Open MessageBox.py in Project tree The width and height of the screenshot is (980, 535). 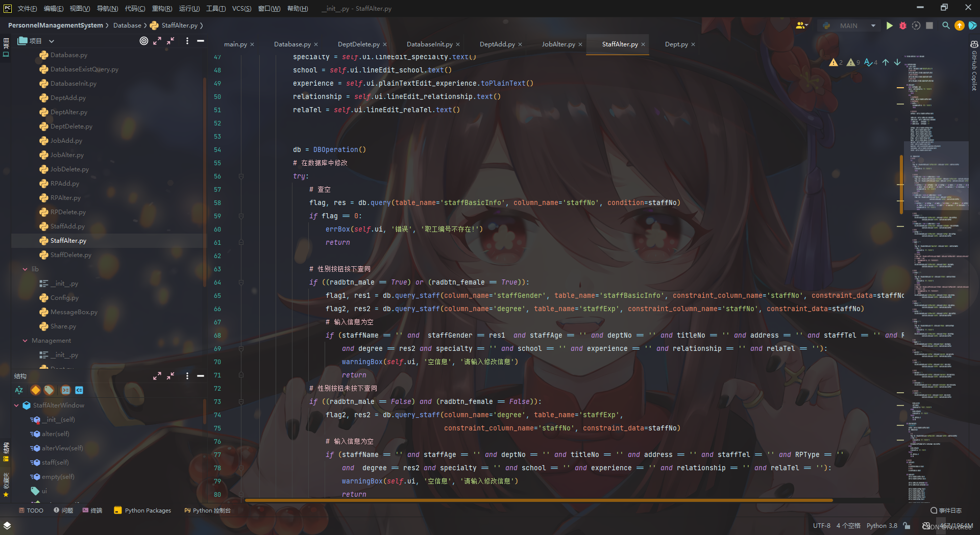(73, 312)
